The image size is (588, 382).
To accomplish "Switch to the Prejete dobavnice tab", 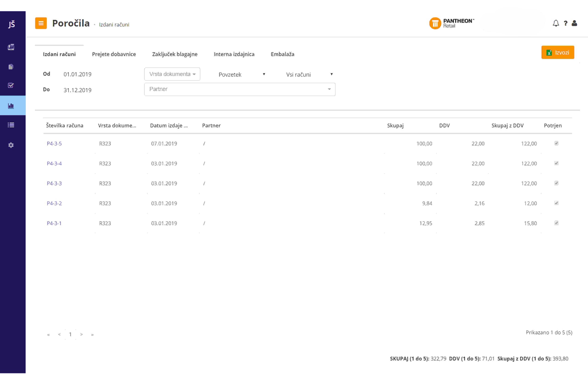I will (114, 54).
